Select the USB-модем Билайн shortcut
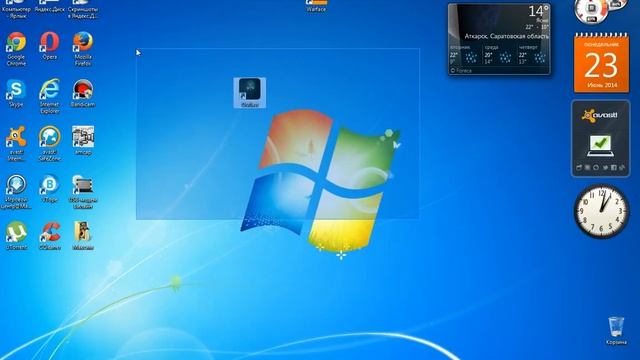 [83, 192]
